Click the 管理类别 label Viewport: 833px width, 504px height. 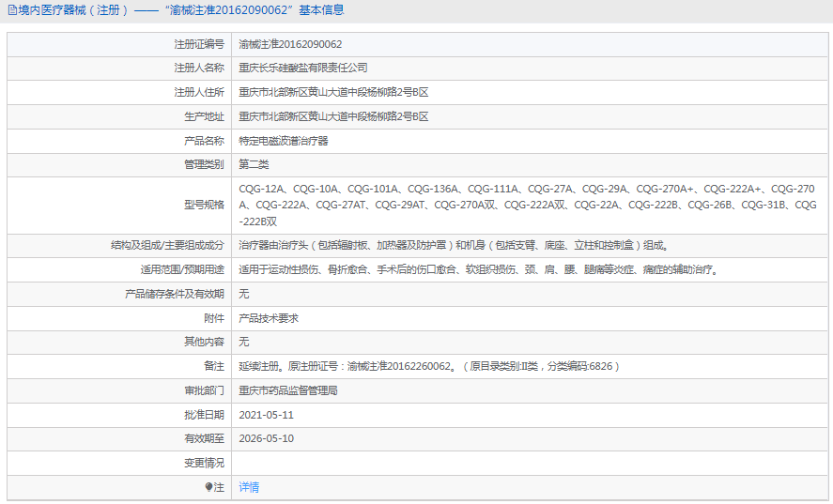[x=205, y=164]
